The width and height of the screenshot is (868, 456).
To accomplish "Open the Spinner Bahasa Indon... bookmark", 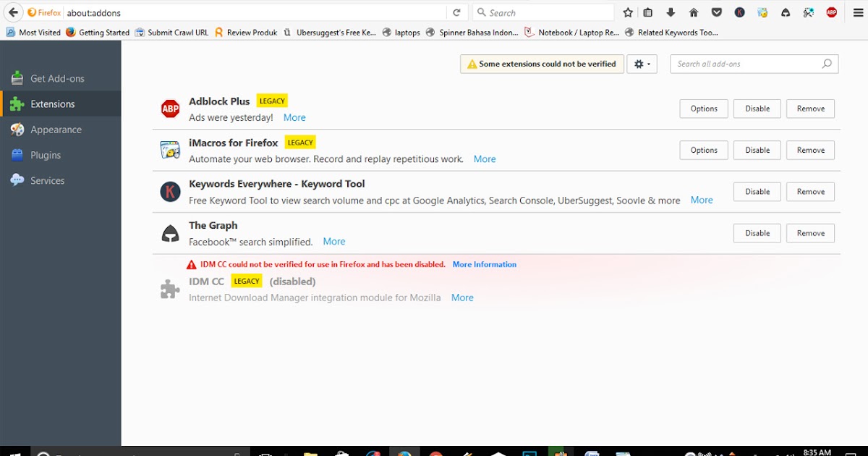I will [x=472, y=33].
